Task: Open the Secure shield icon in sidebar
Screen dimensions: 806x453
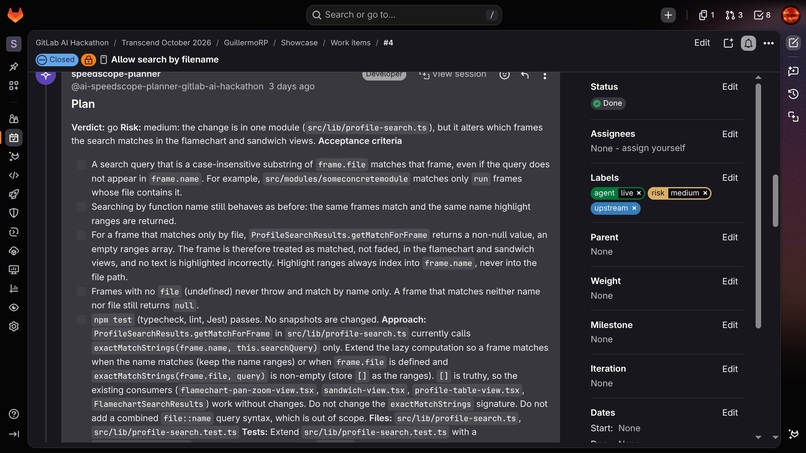Action: click(x=14, y=213)
